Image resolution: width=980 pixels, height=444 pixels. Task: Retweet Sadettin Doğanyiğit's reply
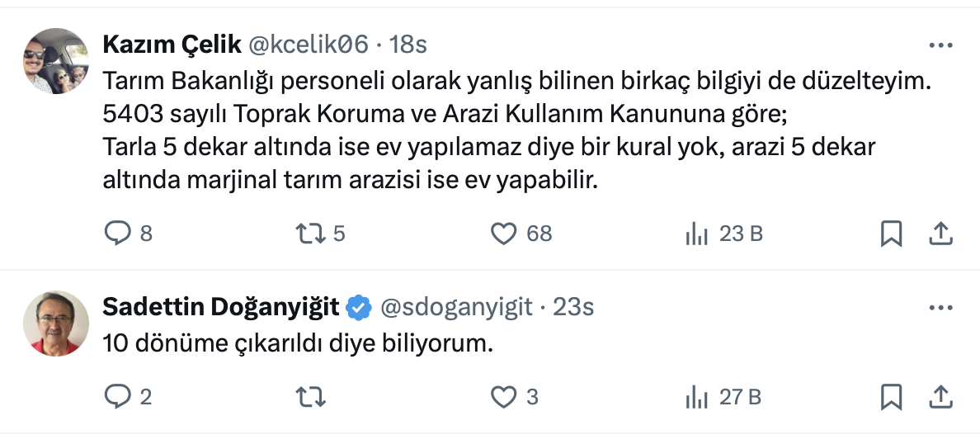pyautogui.click(x=309, y=398)
